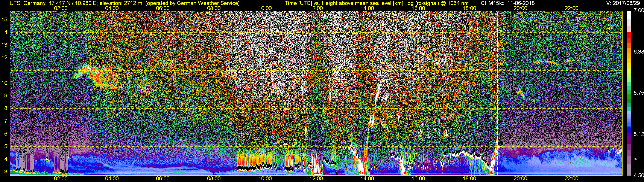Viewport: 644px width, 182px height.
Task: Click the 04:00 label on the top time axis
Action: (112, 8)
